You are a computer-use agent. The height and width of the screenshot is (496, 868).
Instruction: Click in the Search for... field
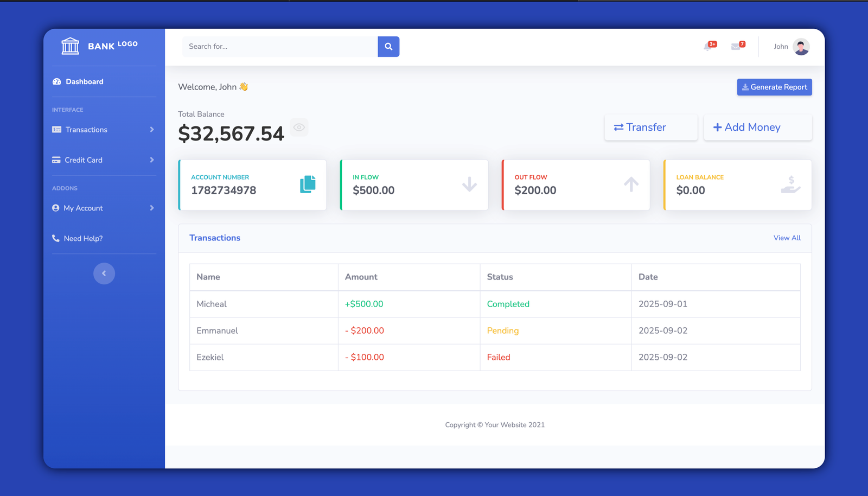pyautogui.click(x=279, y=47)
